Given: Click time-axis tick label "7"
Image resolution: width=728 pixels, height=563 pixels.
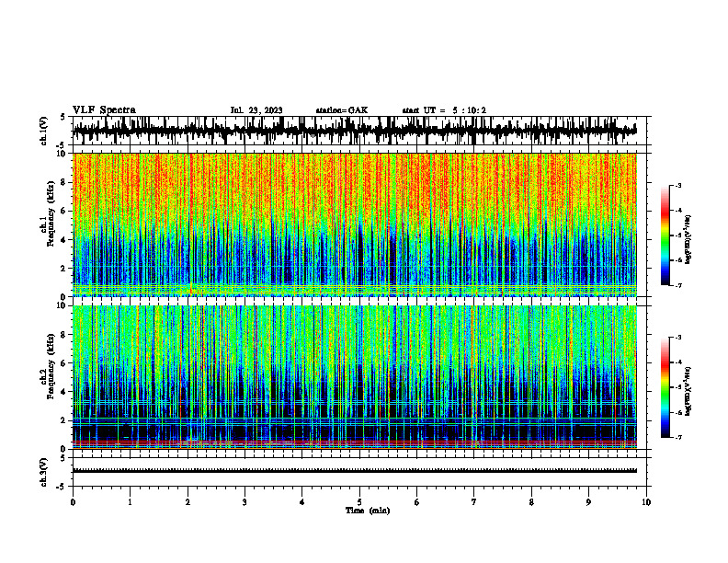Looking at the screenshot, I should click(x=474, y=502).
